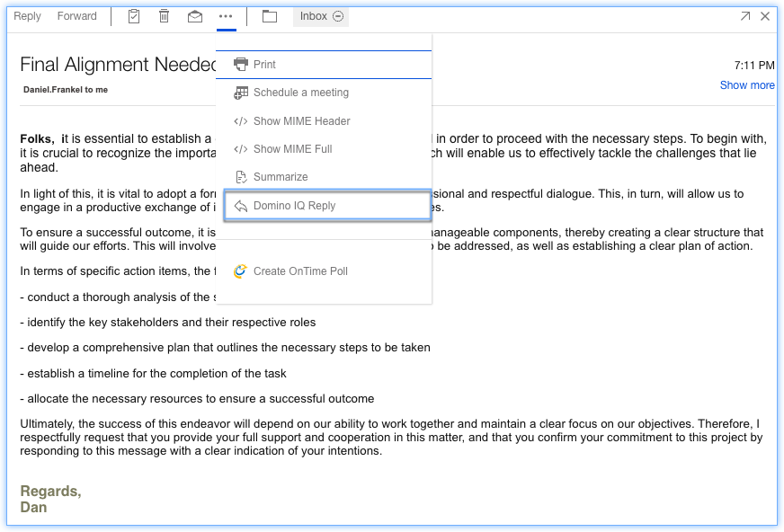
Task: Delete the message with the trash icon
Action: click(x=164, y=16)
